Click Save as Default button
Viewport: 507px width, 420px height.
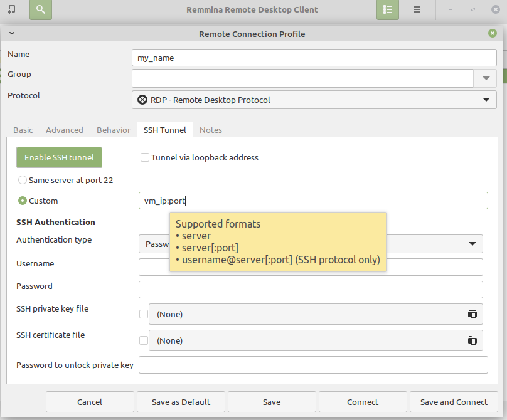181,402
